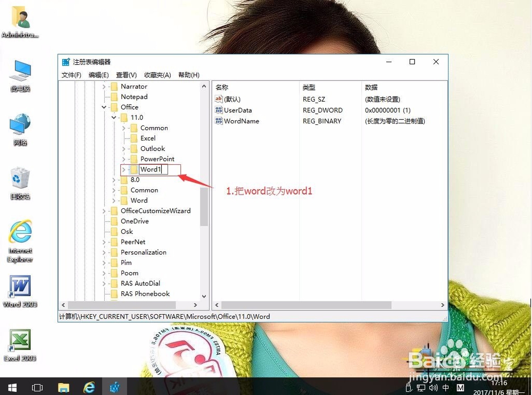Expand the 8.0 tree node
The height and width of the screenshot is (395, 532).
(114, 180)
